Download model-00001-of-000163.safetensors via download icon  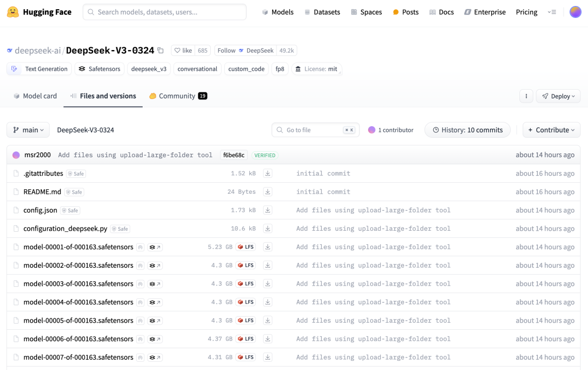coord(267,246)
